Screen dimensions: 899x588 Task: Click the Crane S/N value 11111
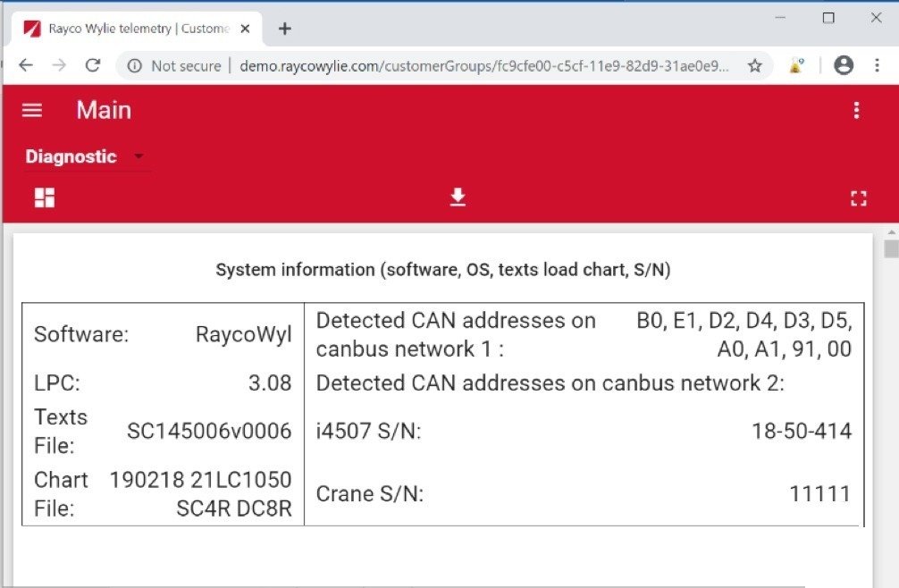point(819,493)
